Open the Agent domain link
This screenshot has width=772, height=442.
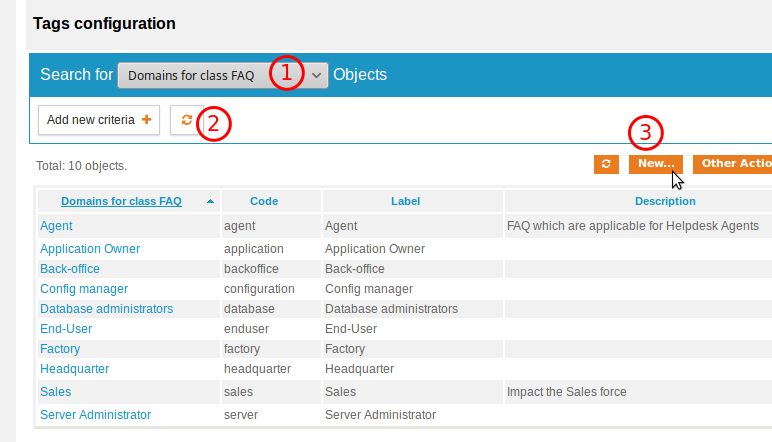pyautogui.click(x=56, y=226)
